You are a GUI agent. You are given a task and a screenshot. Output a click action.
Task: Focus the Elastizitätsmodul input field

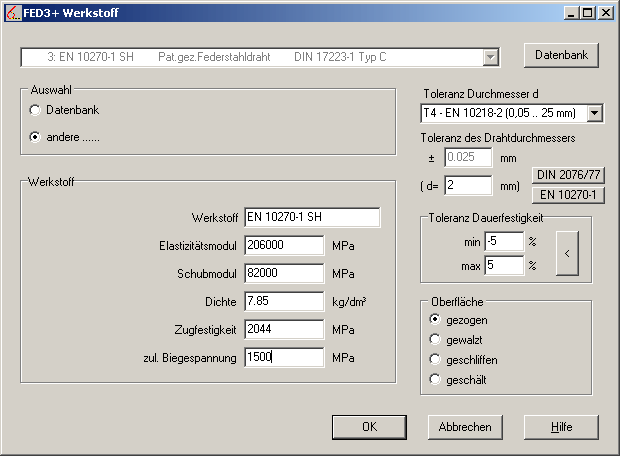click(x=284, y=246)
